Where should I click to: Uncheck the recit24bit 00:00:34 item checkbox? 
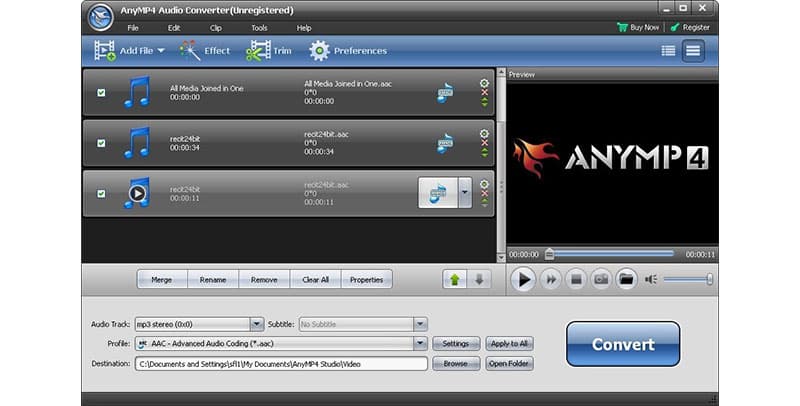coord(101,143)
